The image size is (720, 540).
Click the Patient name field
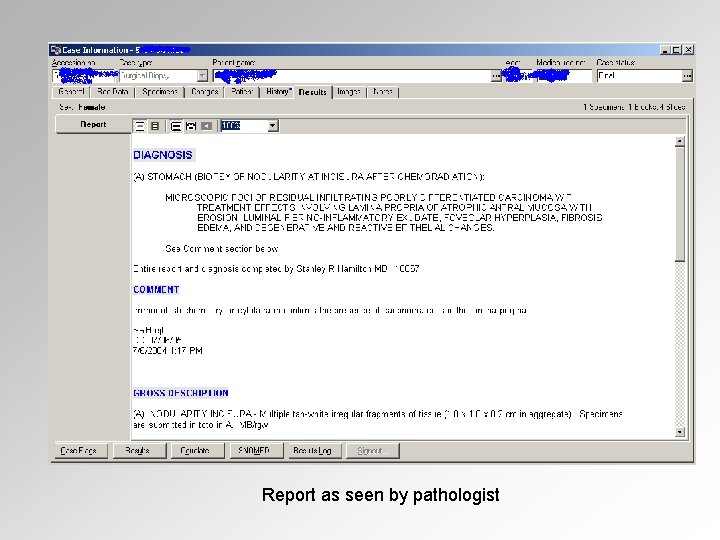click(x=352, y=76)
